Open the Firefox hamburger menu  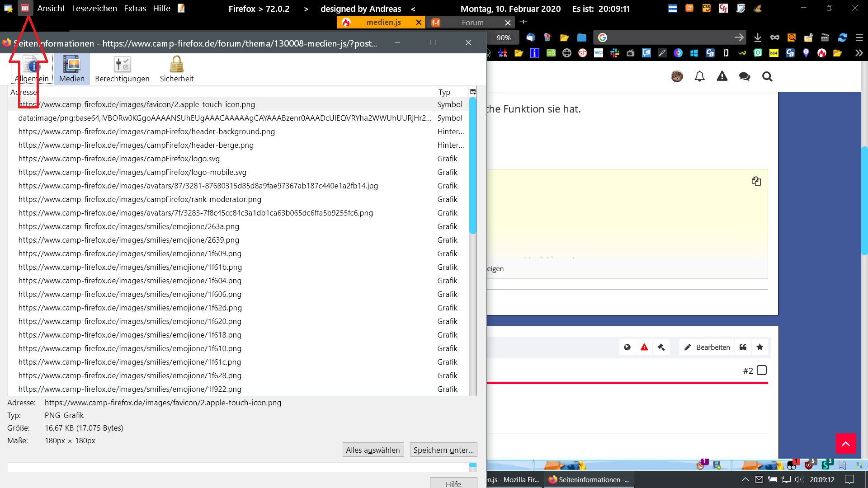pos(859,38)
